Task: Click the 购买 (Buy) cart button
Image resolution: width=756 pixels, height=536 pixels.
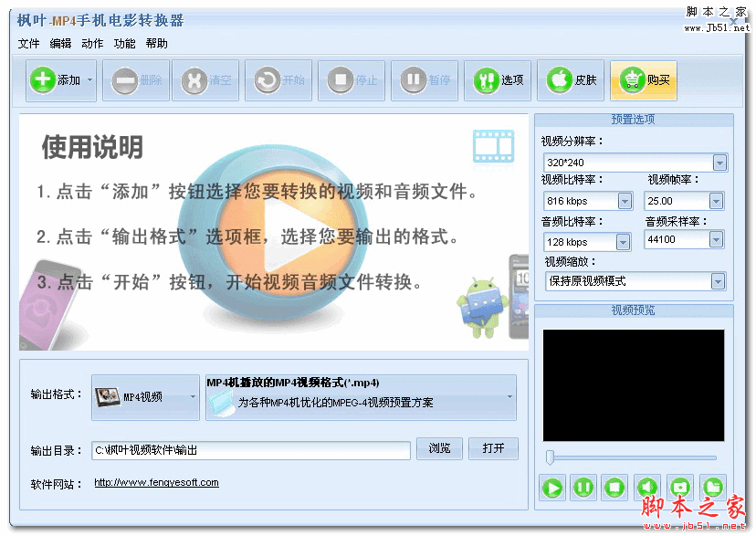Action: (644, 80)
